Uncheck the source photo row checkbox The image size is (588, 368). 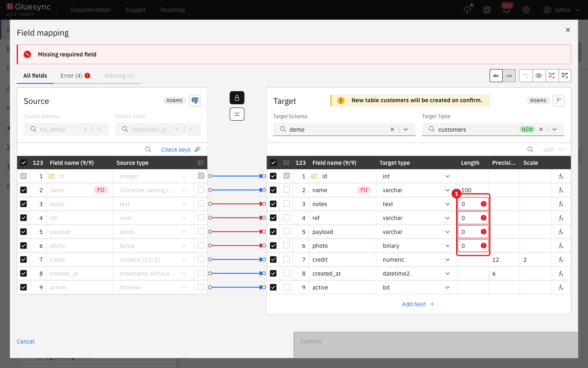23,246
